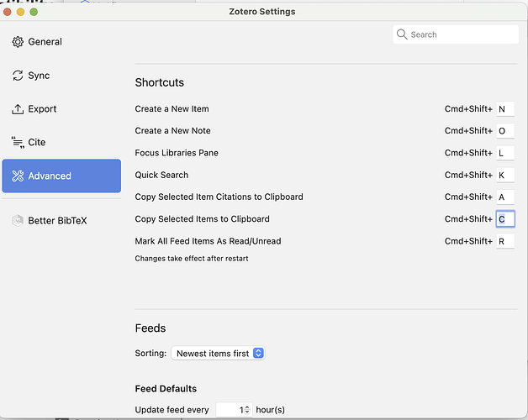The height and width of the screenshot is (420, 528).
Task: Edit the Quick Search shortcut key
Action: tap(505, 175)
